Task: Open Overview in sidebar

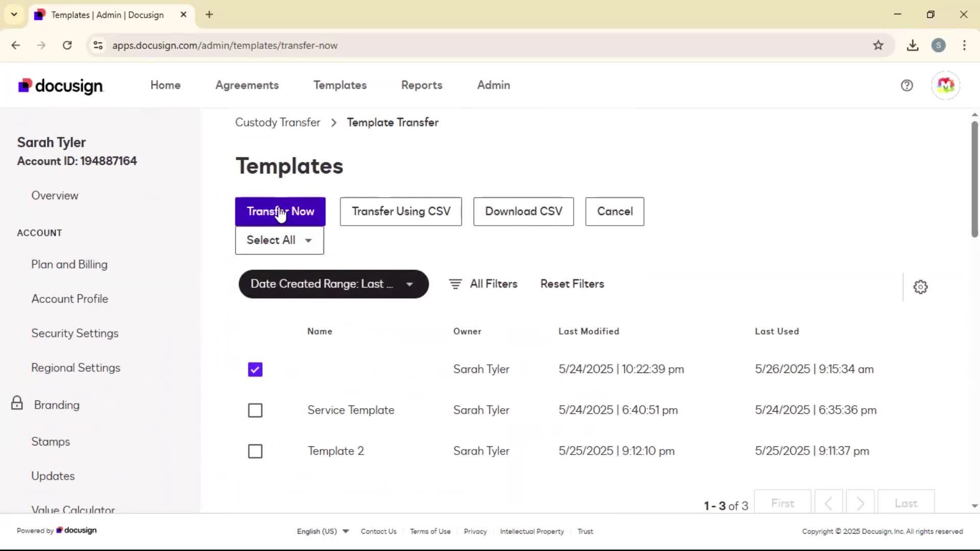Action: [x=55, y=195]
